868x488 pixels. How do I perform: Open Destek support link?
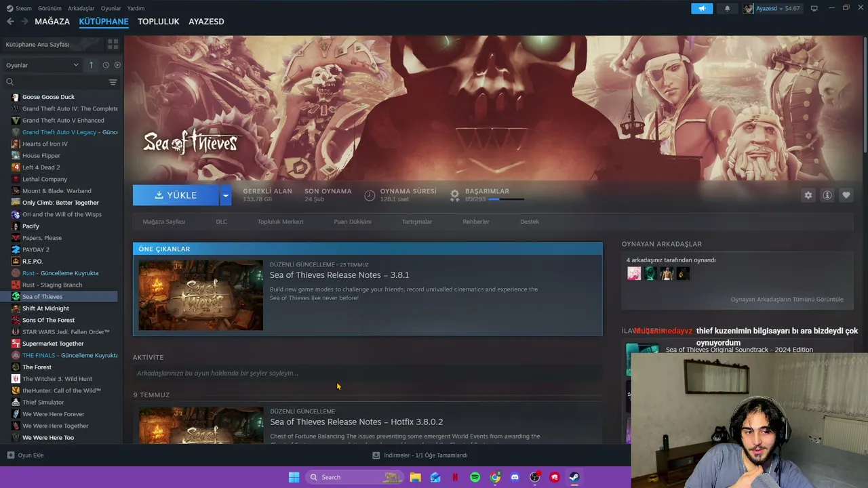530,222
